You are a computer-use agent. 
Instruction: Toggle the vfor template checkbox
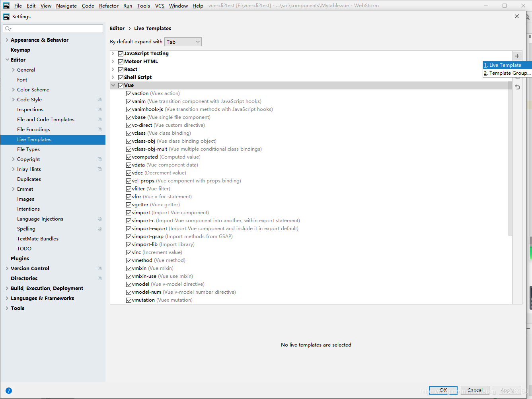point(129,197)
